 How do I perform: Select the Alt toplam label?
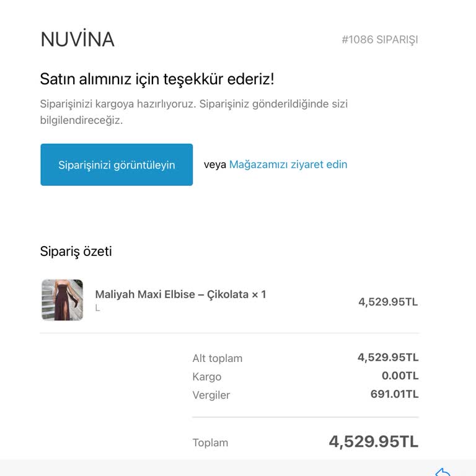point(218,358)
